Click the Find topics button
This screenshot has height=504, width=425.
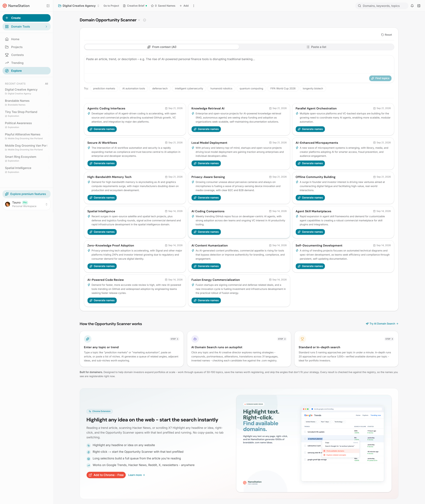pyautogui.click(x=380, y=78)
